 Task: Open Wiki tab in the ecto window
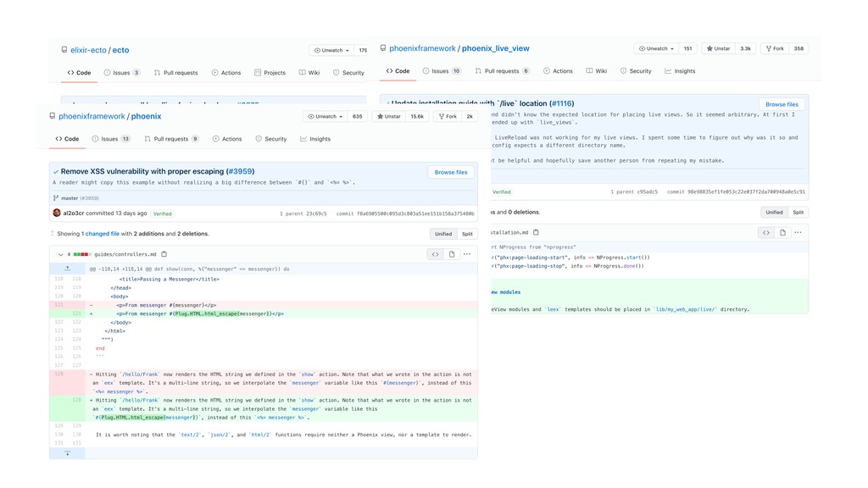pyautogui.click(x=309, y=73)
